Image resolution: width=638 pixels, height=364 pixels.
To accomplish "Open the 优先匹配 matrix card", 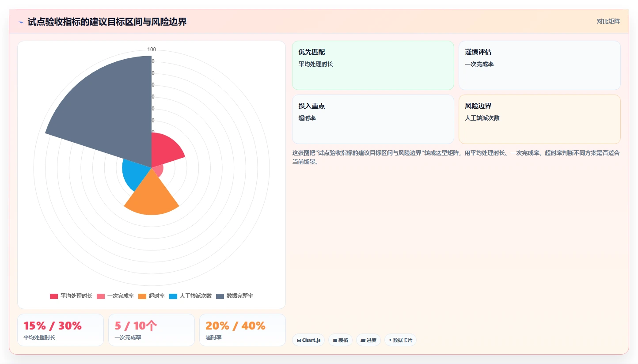I will click(373, 65).
